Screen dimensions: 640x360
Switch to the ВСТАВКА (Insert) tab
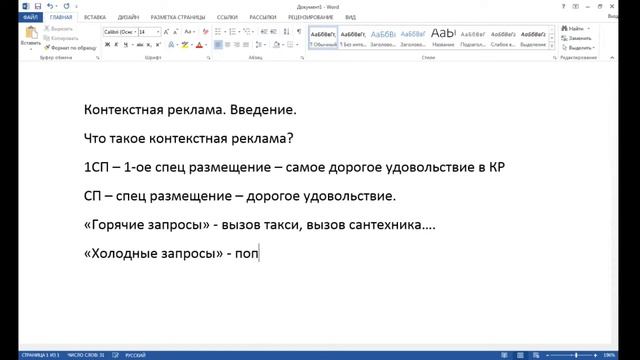coord(95,17)
